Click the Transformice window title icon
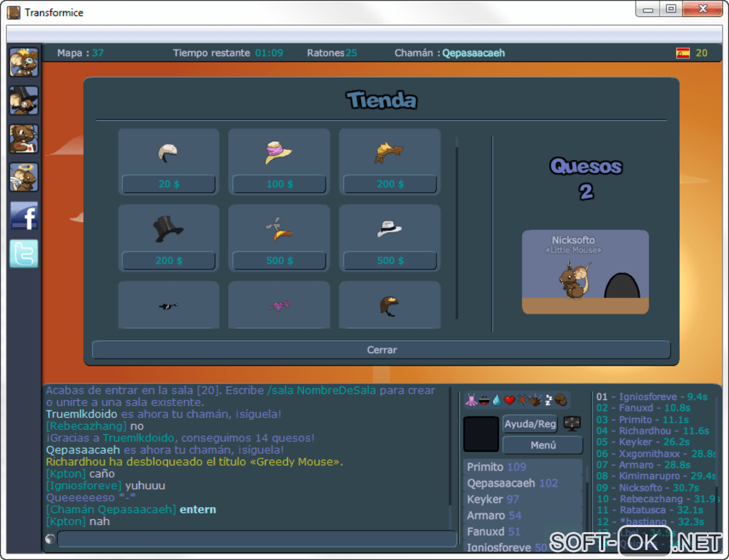The height and width of the screenshot is (560, 729). 14,13
